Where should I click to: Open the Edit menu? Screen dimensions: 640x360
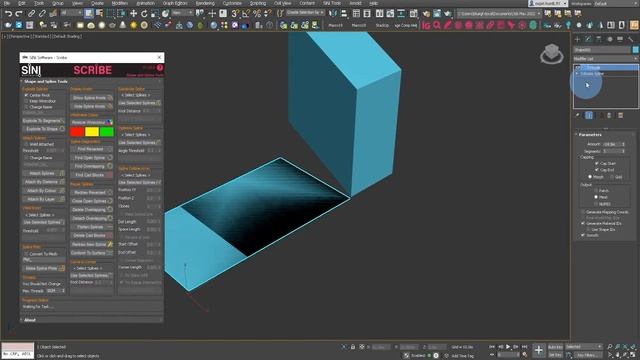click(21, 3)
